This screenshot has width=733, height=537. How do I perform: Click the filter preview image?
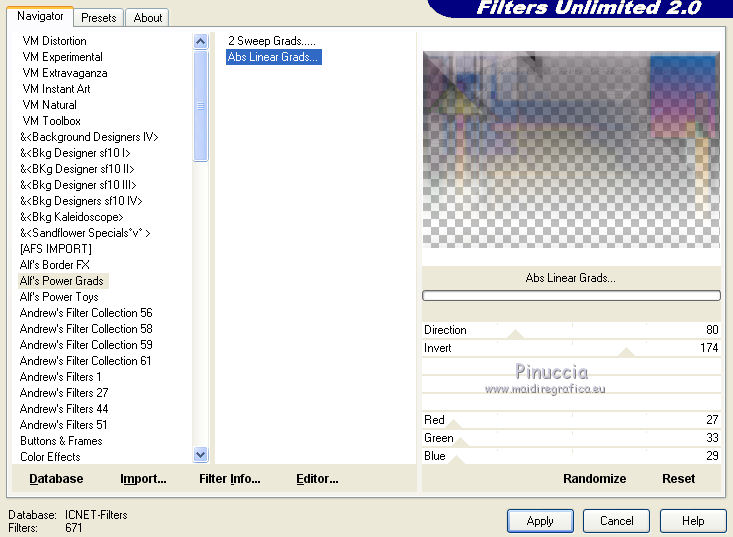point(571,149)
